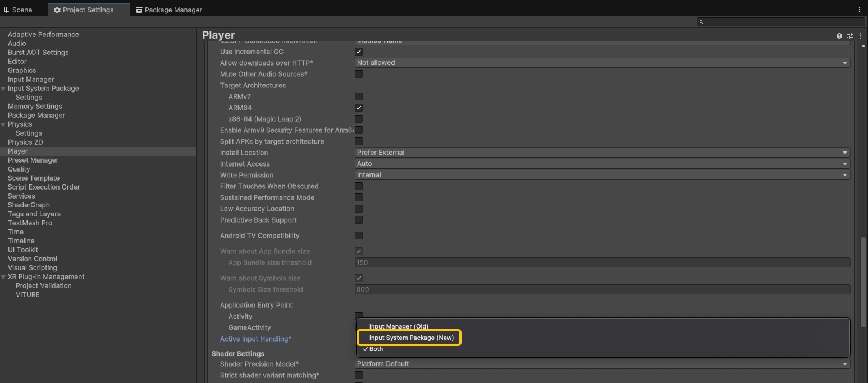Open the Quality settings category
Screen dimensions: 868x383
pyautogui.click(x=19, y=169)
